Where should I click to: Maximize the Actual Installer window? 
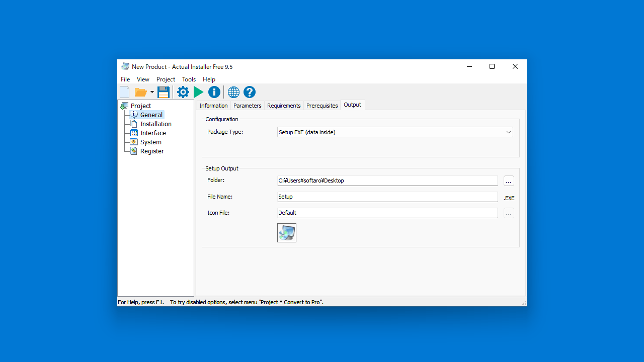pyautogui.click(x=492, y=66)
